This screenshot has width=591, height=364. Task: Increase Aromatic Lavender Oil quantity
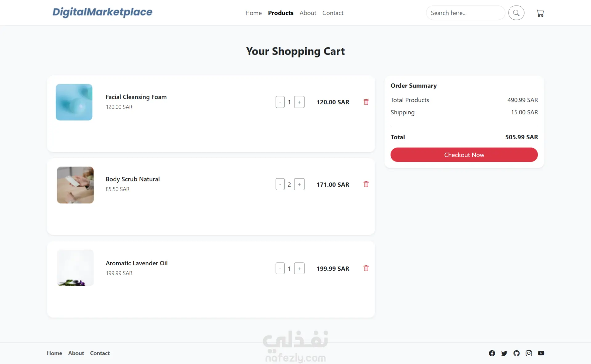[x=299, y=268]
